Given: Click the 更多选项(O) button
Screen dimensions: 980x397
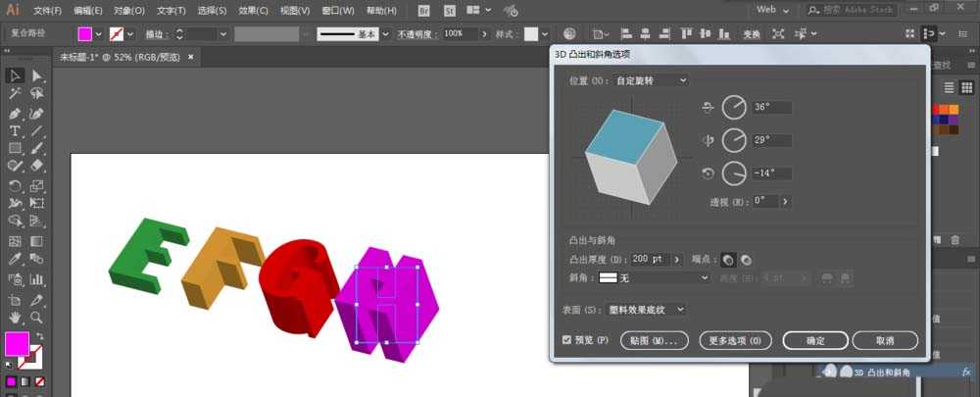Looking at the screenshot, I should click(735, 340).
